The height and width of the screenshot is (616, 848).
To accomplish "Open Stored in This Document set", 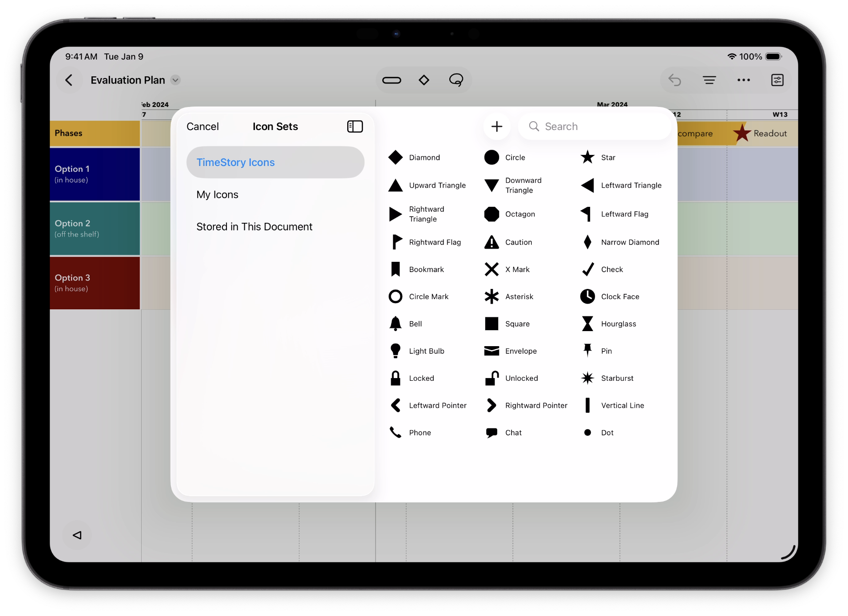I will point(254,227).
